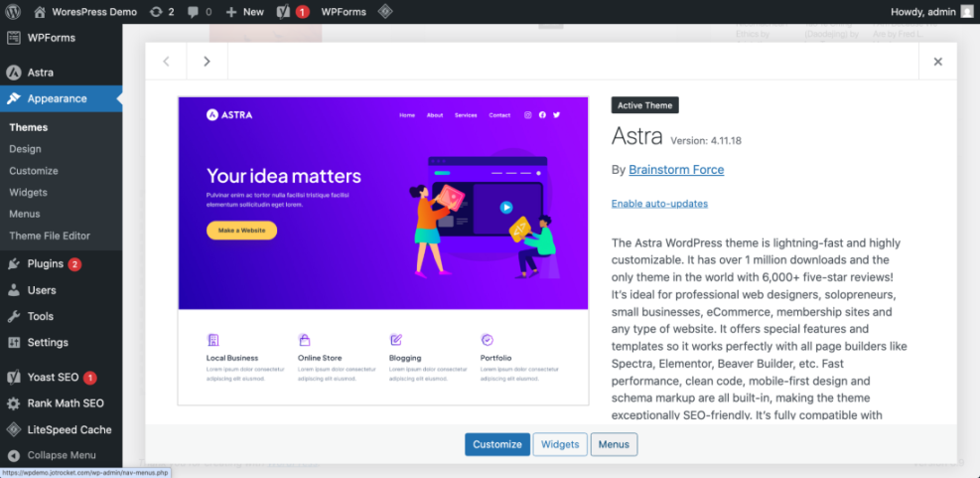Click the WordPress logo in admin bar
Image resolution: width=980 pixels, height=478 pixels.
13,11
